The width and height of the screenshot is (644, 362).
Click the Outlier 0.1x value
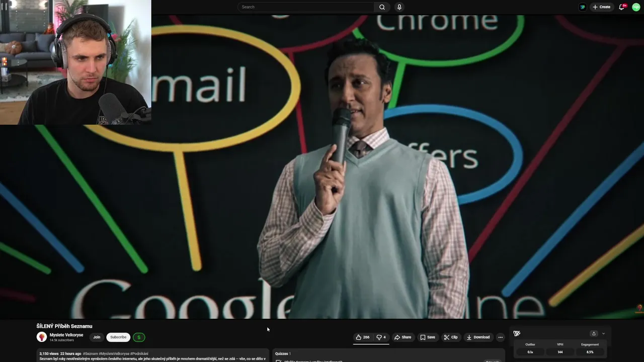(x=530, y=352)
